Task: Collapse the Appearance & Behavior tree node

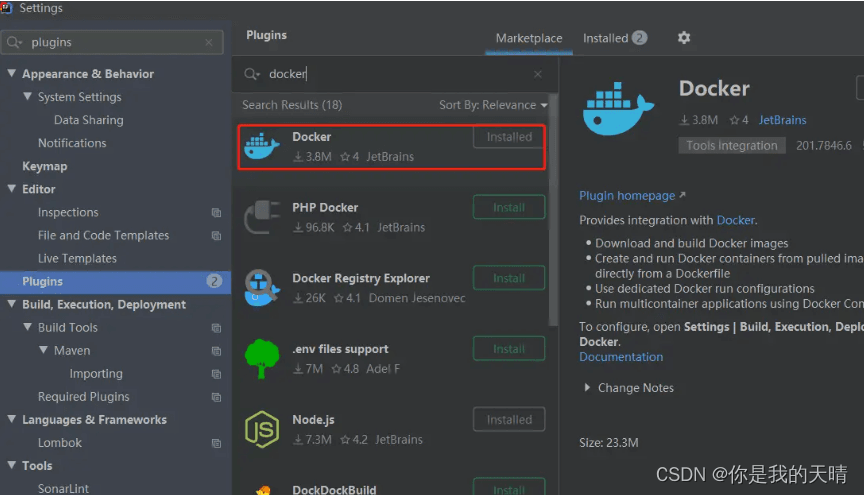Action: pos(12,73)
